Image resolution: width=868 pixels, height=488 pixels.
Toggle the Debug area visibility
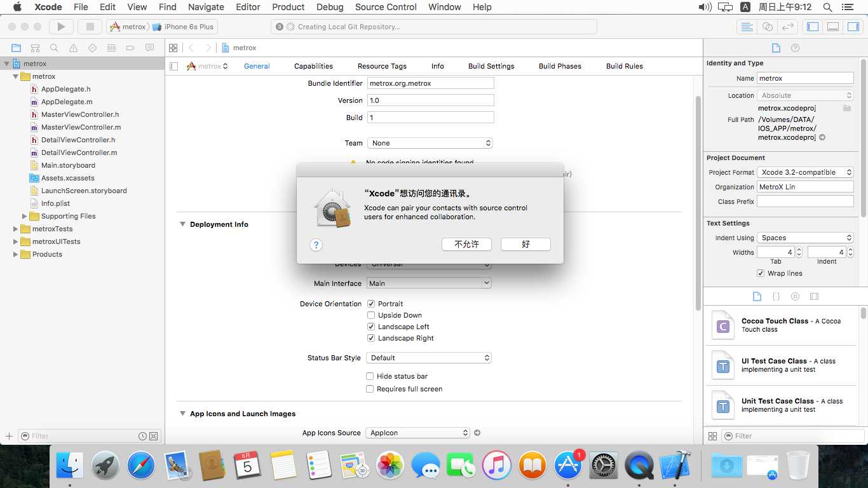point(833,27)
